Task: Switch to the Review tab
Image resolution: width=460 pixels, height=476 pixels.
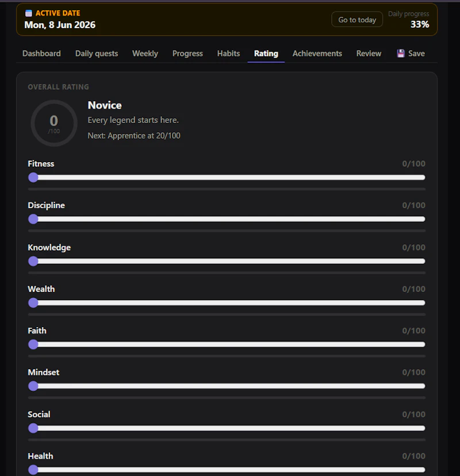Action: (369, 53)
